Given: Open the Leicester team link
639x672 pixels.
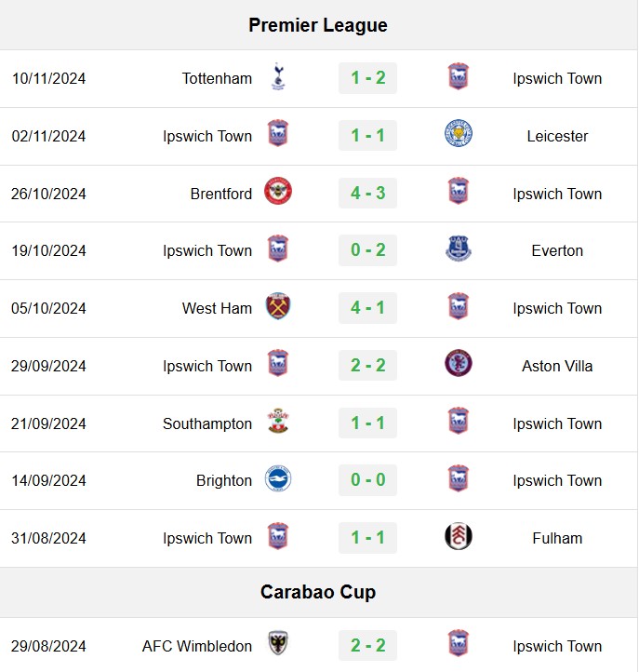Looking at the screenshot, I should [557, 136].
